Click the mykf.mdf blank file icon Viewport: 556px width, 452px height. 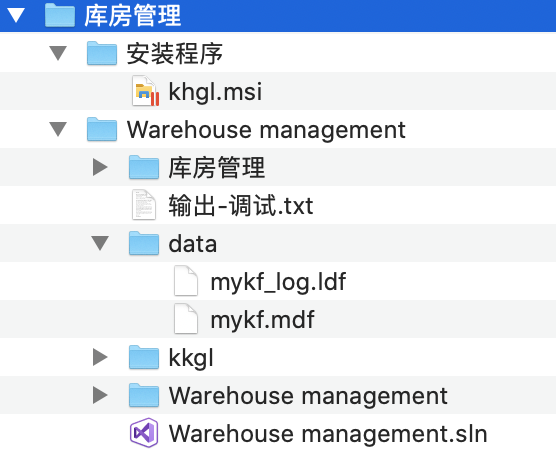pyautogui.click(x=186, y=319)
